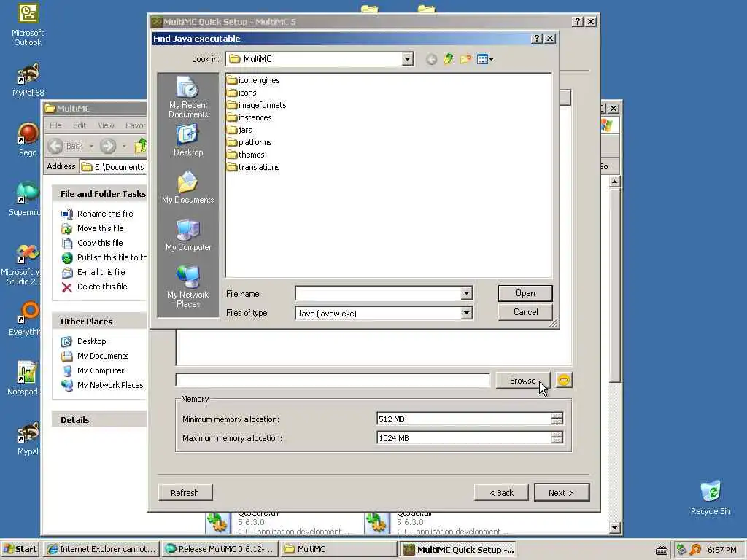Click Rename this file in Explorer tasks
The image size is (747, 560).
pos(105,214)
